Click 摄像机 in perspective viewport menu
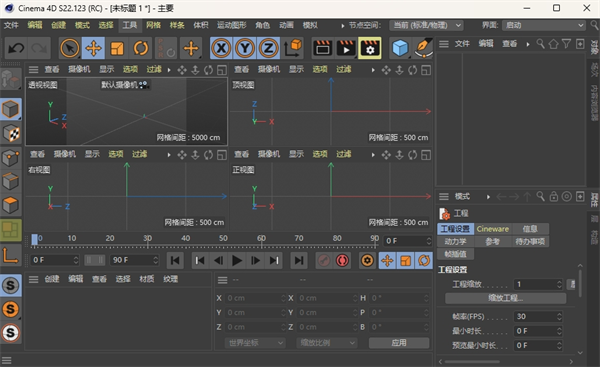This screenshot has width=600, height=367. click(79, 69)
